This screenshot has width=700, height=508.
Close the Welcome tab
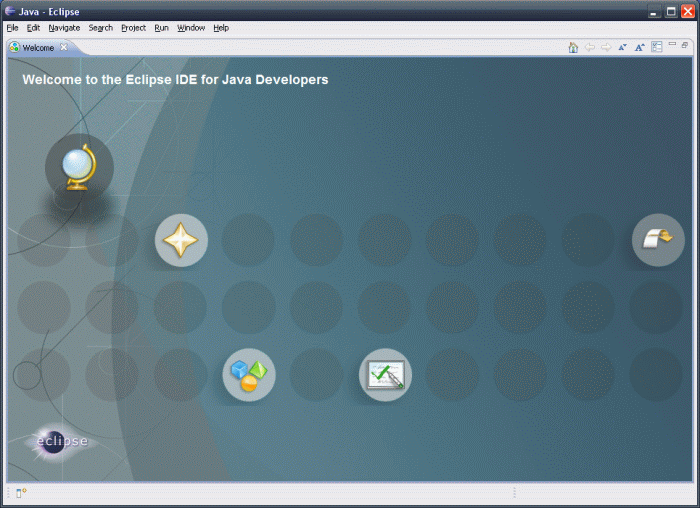(x=64, y=47)
